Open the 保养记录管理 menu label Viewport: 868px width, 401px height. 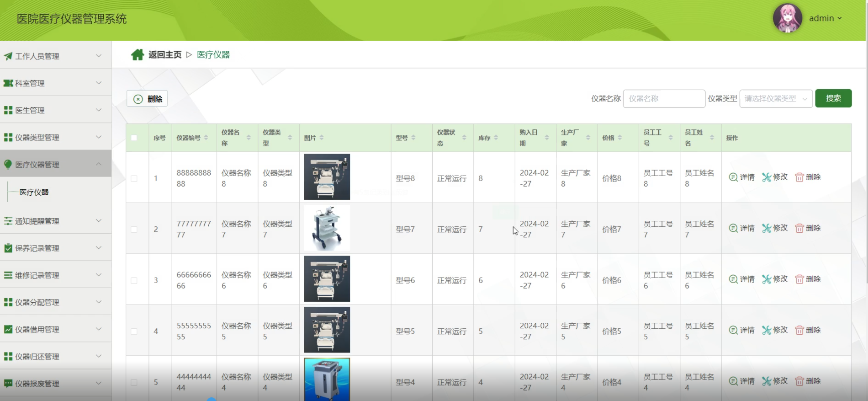[37, 248]
